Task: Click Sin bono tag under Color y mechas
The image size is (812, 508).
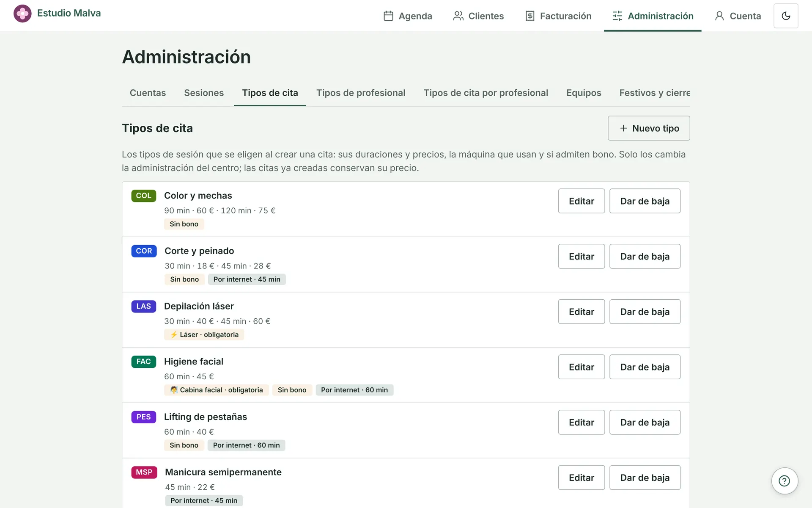Action: coord(184,224)
